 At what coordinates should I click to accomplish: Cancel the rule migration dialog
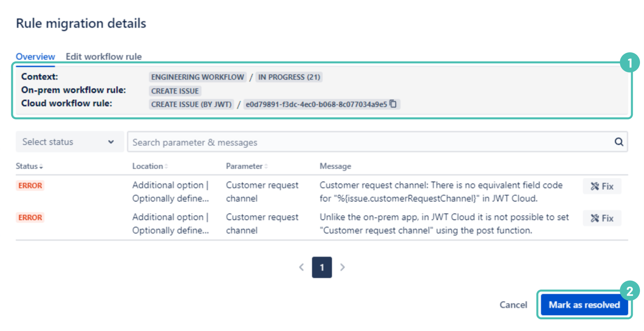click(x=513, y=305)
